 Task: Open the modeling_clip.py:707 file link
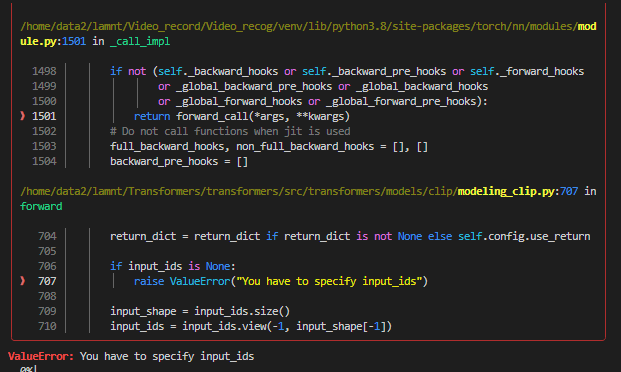(x=518, y=191)
